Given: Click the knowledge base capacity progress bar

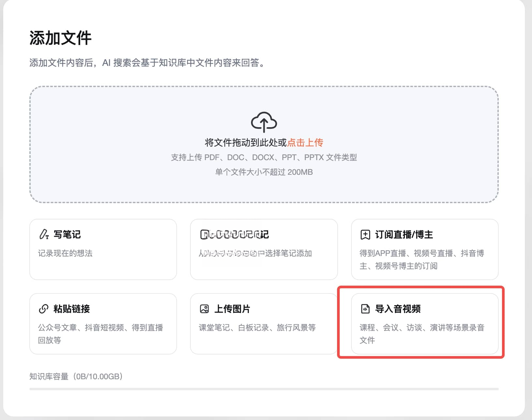Looking at the screenshot, I should click(x=264, y=389).
